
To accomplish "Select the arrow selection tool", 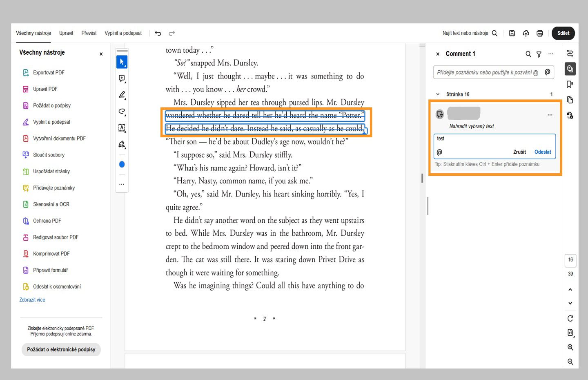I will pos(122,62).
